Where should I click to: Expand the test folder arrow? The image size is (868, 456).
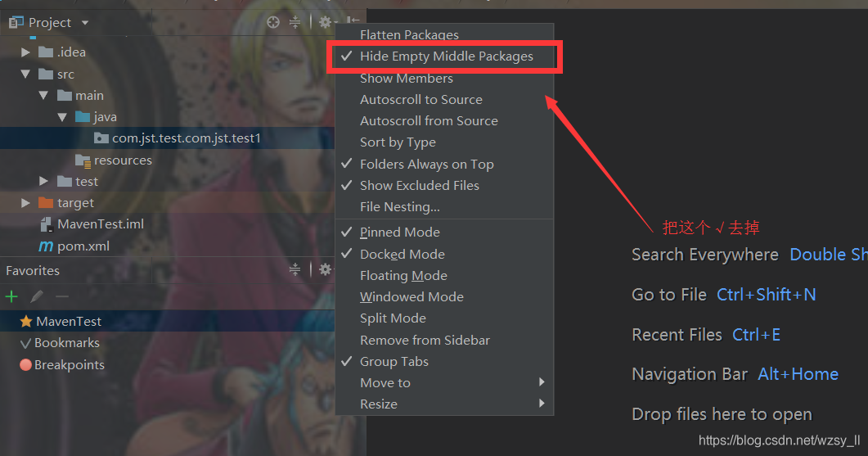point(43,181)
